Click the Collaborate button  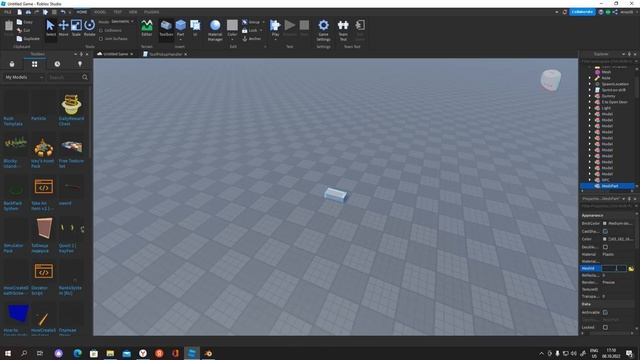click(582, 12)
